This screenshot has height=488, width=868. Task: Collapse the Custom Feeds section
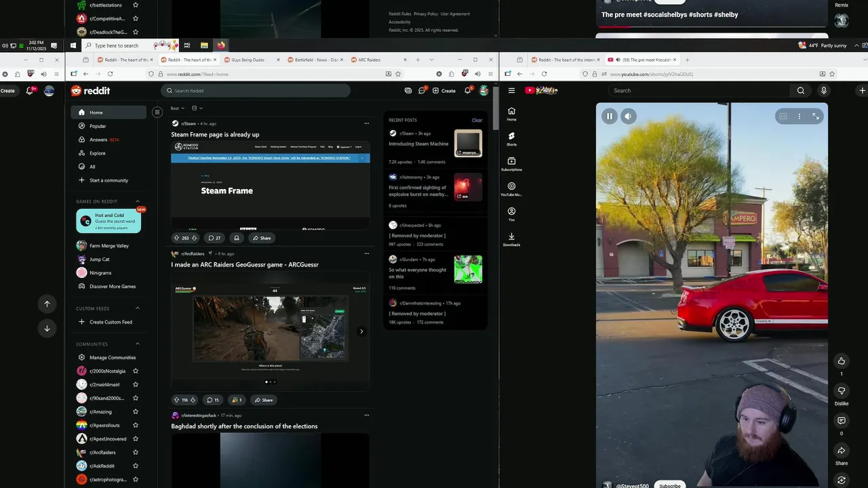click(138, 308)
